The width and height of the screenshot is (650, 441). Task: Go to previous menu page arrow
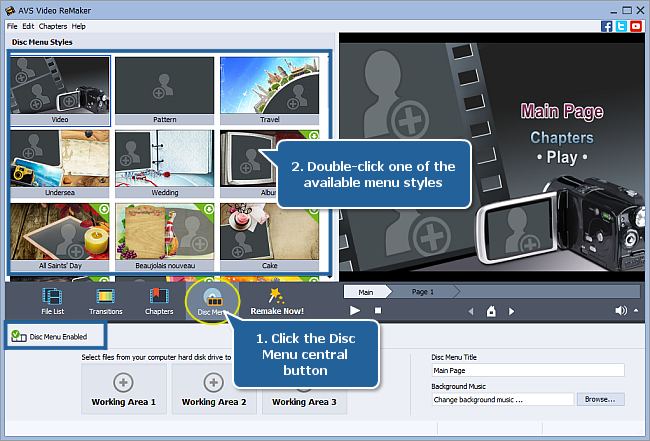471,311
